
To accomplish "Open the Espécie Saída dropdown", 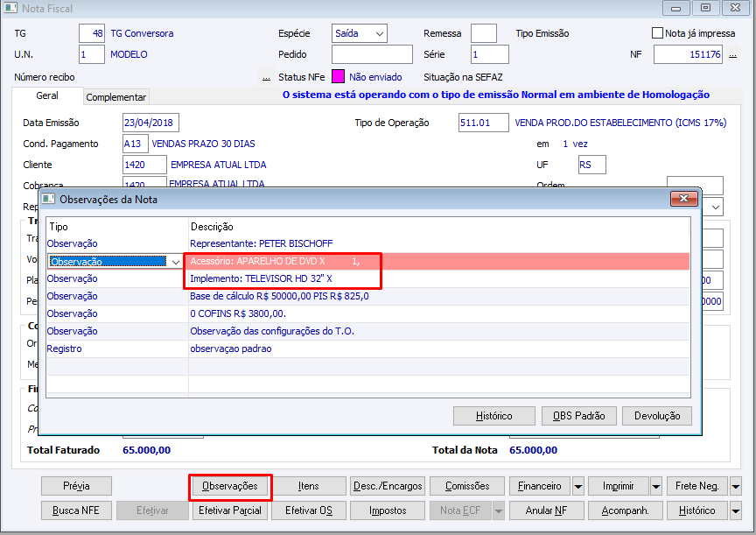I will (x=360, y=33).
